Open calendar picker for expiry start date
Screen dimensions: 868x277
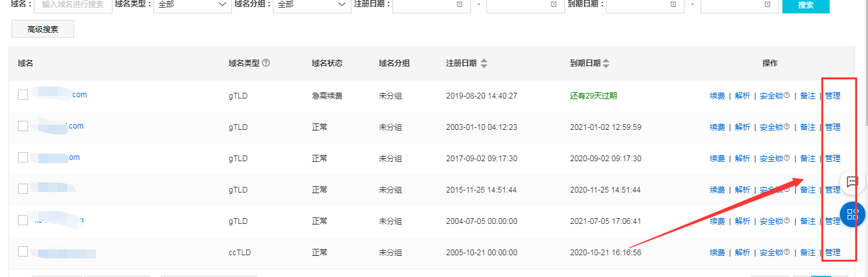[x=673, y=4]
